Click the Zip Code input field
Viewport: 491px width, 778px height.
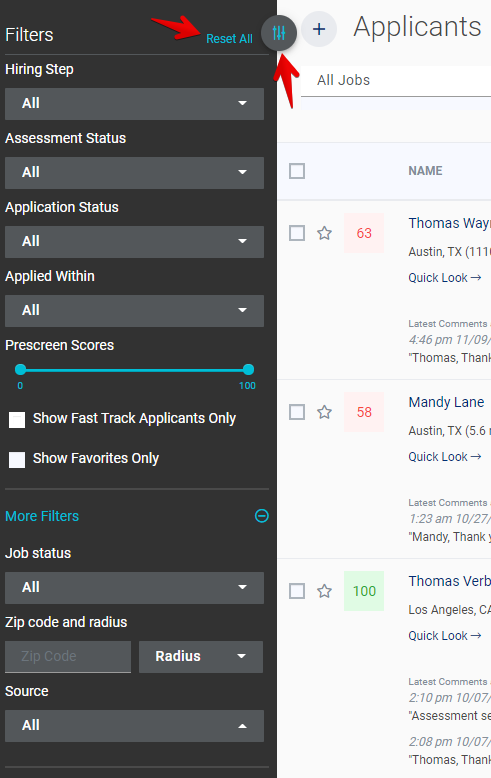pos(68,656)
